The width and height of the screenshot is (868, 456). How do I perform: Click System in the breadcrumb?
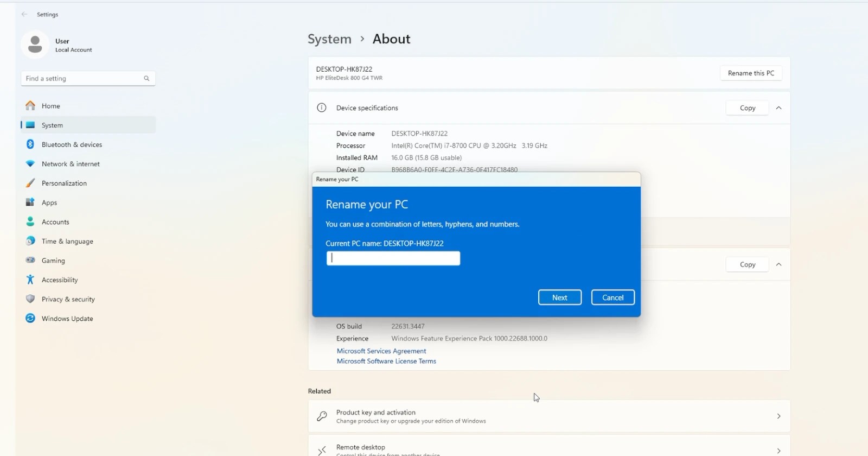[329, 39]
